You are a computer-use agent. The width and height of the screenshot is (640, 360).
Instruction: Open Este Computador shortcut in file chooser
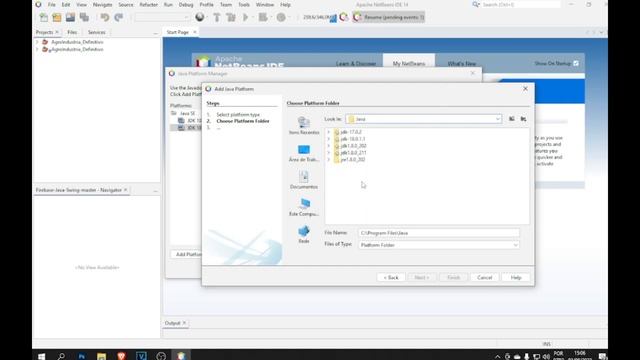304,207
